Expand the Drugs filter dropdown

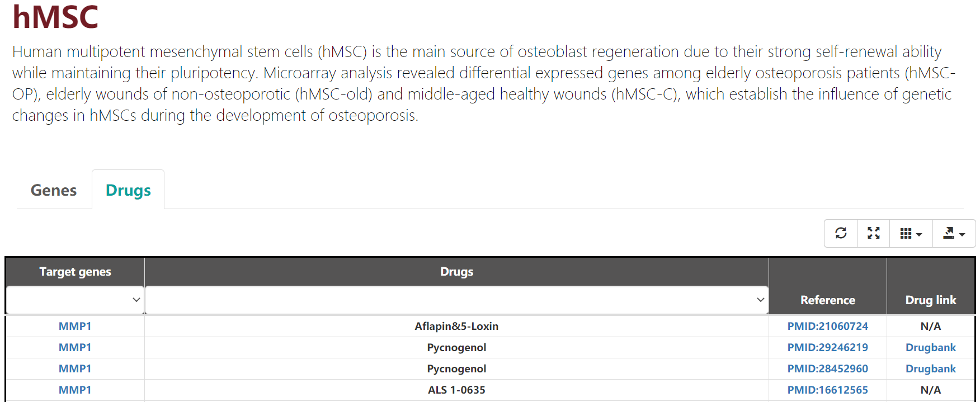click(456, 300)
